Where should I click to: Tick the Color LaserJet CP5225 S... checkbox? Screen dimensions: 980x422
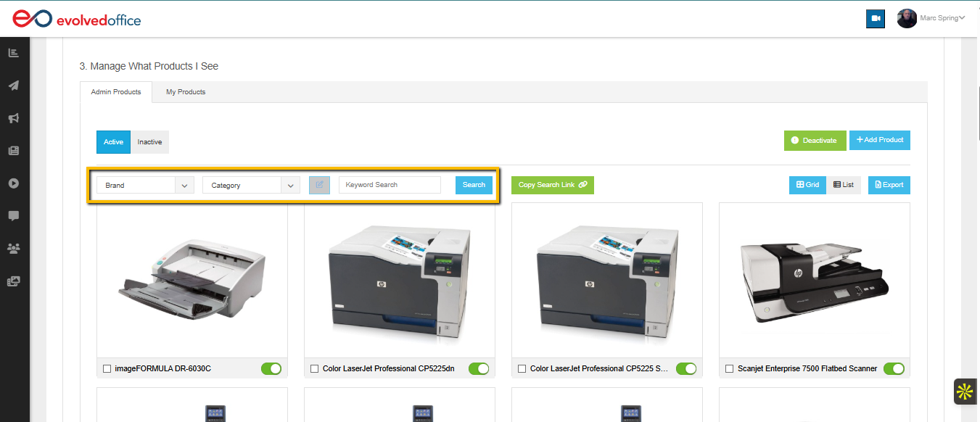[x=522, y=369]
